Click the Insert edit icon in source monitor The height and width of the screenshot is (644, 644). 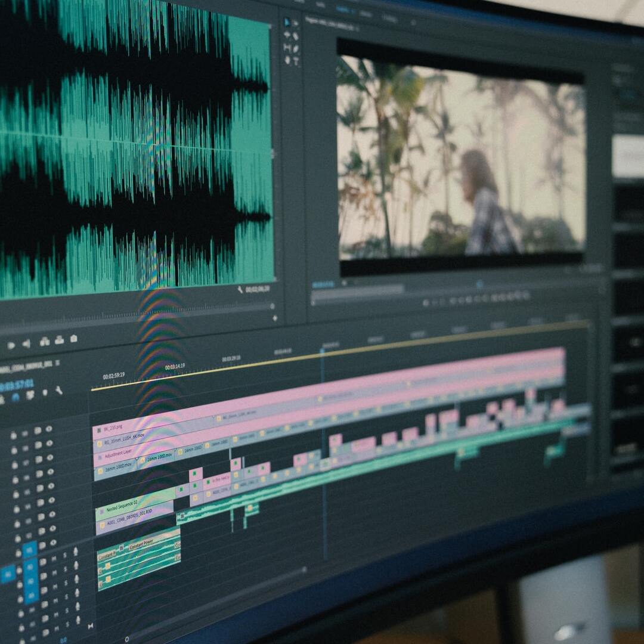pyautogui.click(x=45, y=341)
